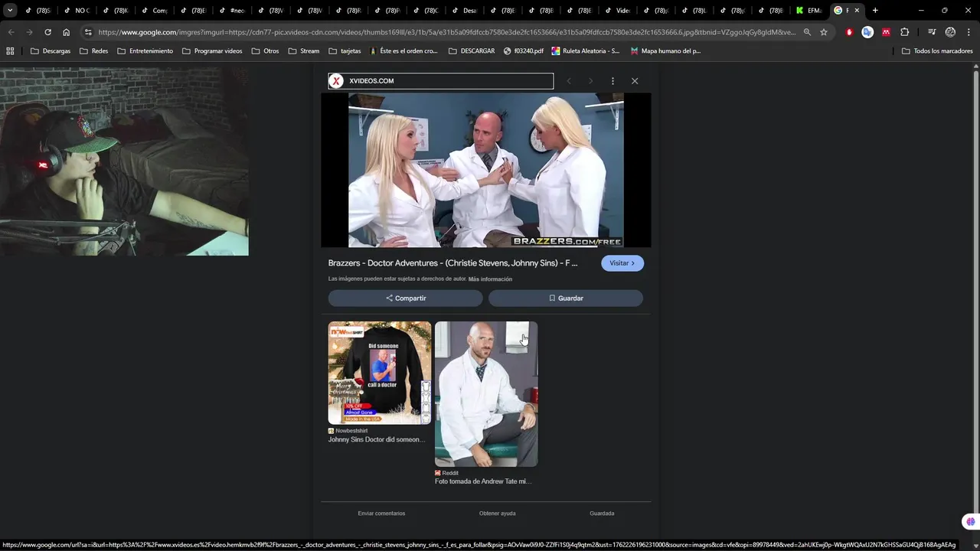
Task: Switch to the 'Vide' tab
Action: [618, 11]
